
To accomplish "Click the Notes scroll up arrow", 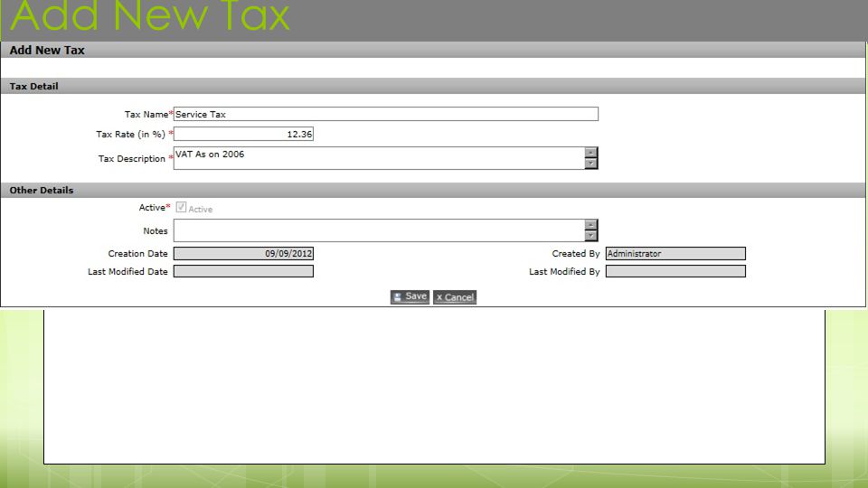I will [x=591, y=225].
